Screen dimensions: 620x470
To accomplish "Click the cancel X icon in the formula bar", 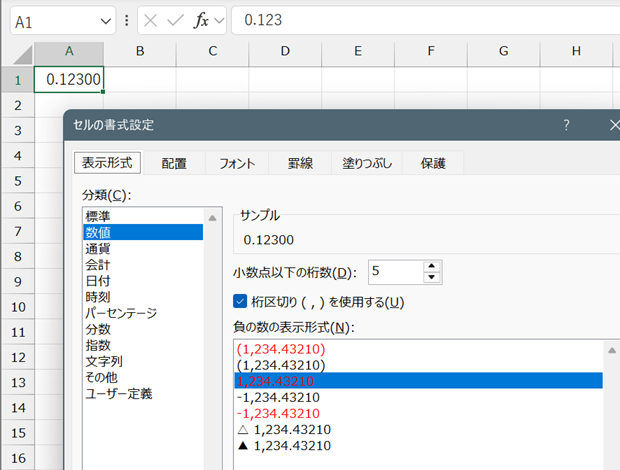I will click(150, 20).
